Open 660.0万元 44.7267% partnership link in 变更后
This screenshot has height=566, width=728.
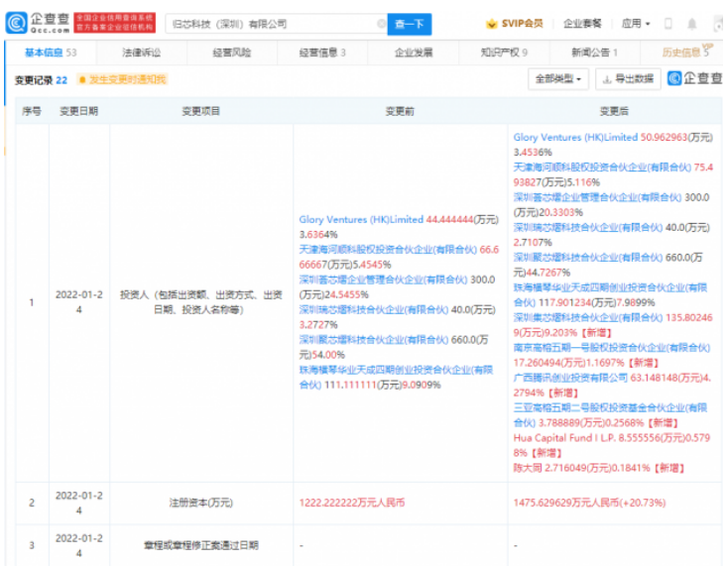(x=588, y=258)
